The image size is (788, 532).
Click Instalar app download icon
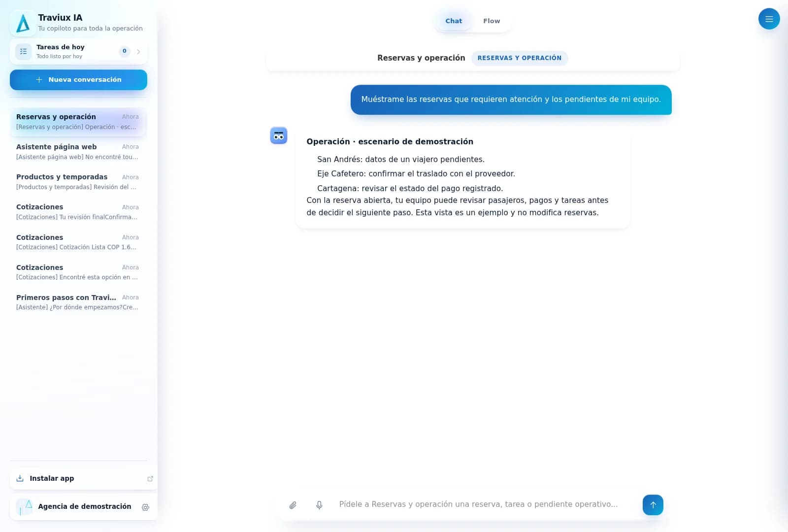click(20, 478)
